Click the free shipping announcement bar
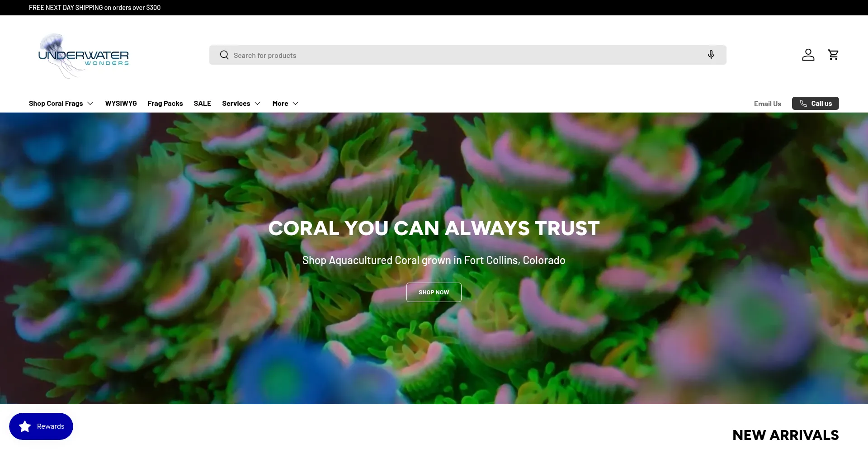Viewport: 868px width, 449px height. [434, 8]
